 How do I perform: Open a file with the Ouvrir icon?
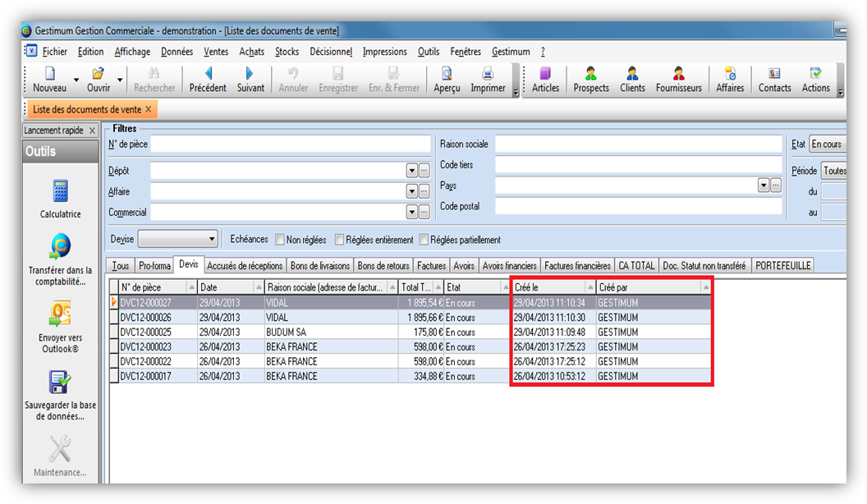pos(99,74)
